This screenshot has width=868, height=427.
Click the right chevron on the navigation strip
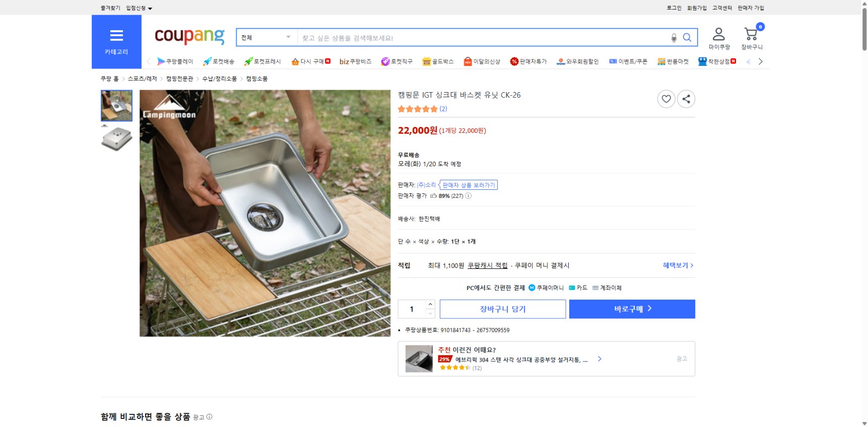[x=762, y=61]
